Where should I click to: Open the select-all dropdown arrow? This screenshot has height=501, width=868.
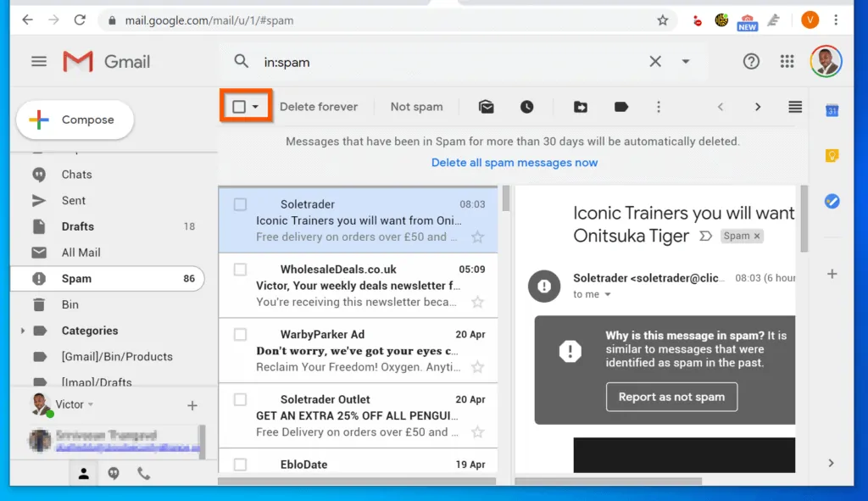(x=255, y=107)
